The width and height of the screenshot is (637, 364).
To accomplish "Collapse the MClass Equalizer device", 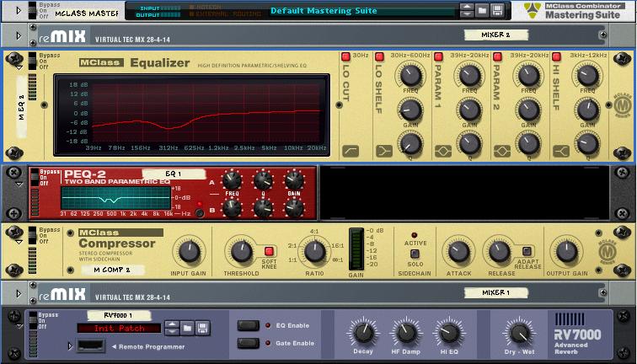I will (x=19, y=67).
